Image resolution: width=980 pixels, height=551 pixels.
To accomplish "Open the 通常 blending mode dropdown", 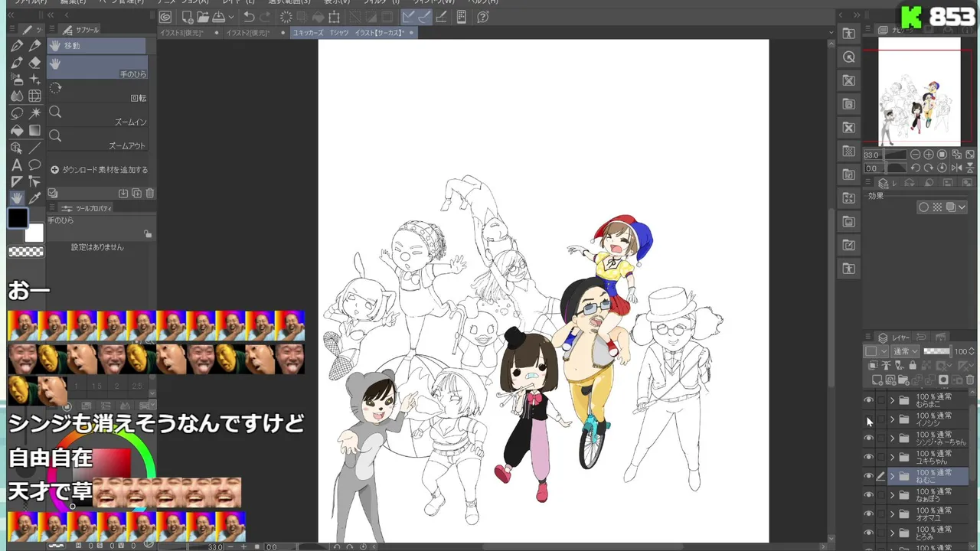I will (906, 351).
